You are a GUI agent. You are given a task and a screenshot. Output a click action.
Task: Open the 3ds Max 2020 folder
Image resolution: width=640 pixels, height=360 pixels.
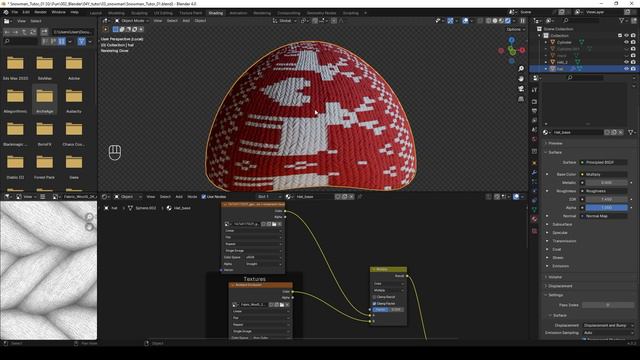(16, 67)
